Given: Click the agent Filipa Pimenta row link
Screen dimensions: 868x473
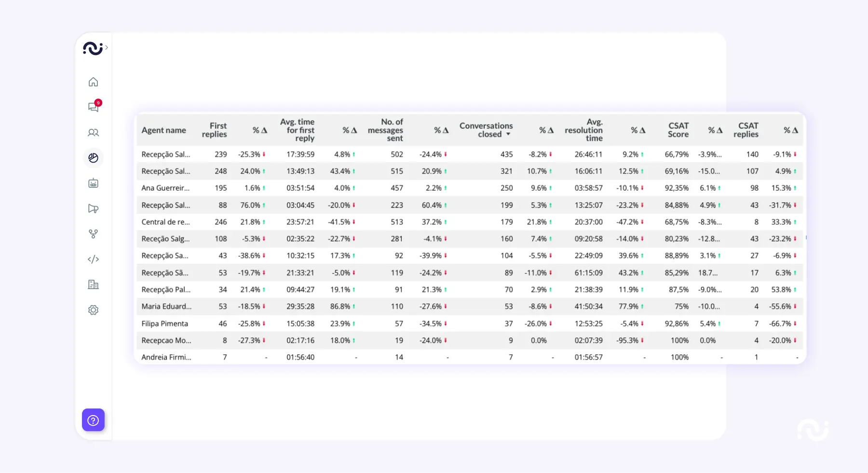Looking at the screenshot, I should click(x=164, y=323).
